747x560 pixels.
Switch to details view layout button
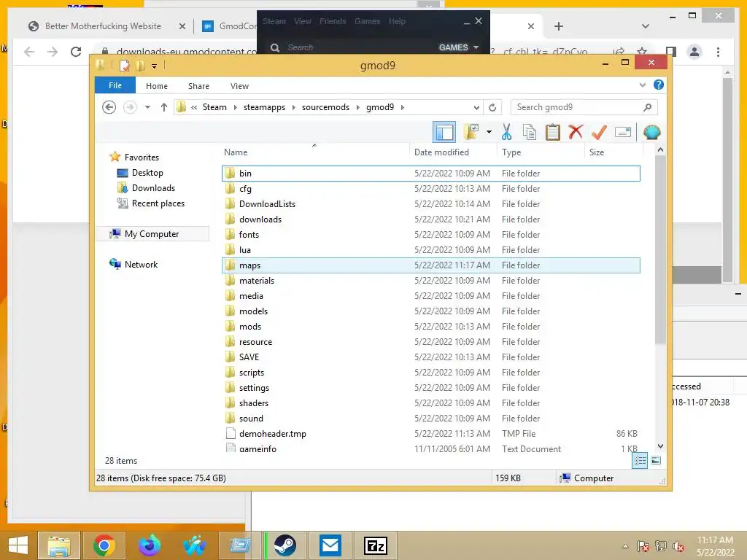pos(640,461)
